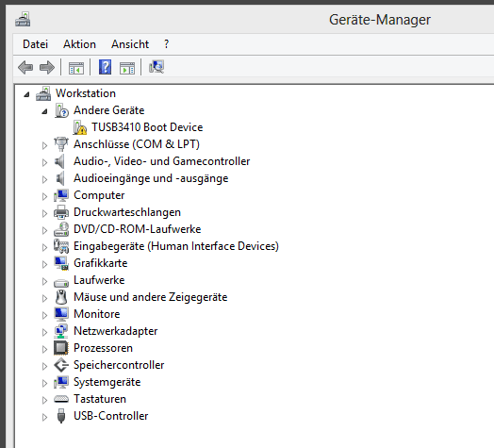Click the Andere Geräte question-mark icon
Viewport: 494px width, 448px height.
(61, 110)
